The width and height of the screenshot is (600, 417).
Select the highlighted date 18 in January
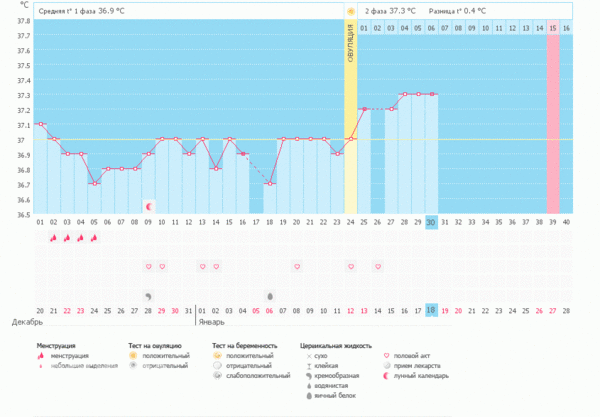(431, 311)
